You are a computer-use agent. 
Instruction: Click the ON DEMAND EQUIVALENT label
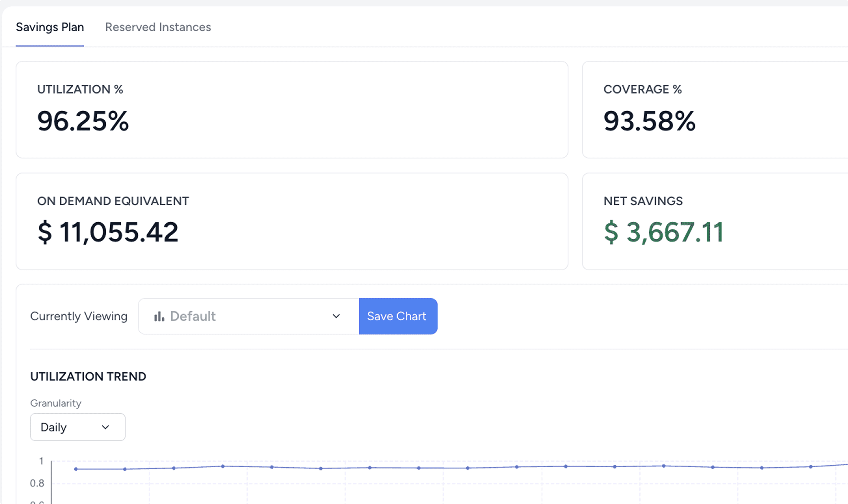(113, 201)
